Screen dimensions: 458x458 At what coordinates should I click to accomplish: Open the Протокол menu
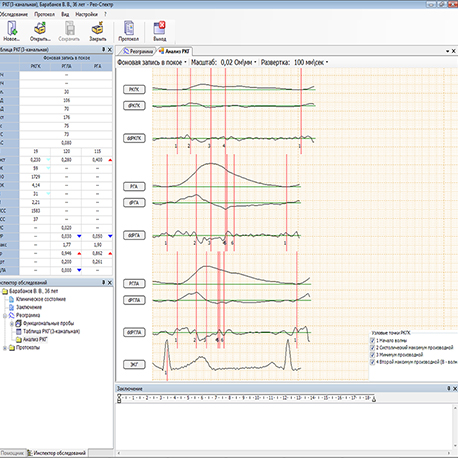pyautogui.click(x=44, y=14)
